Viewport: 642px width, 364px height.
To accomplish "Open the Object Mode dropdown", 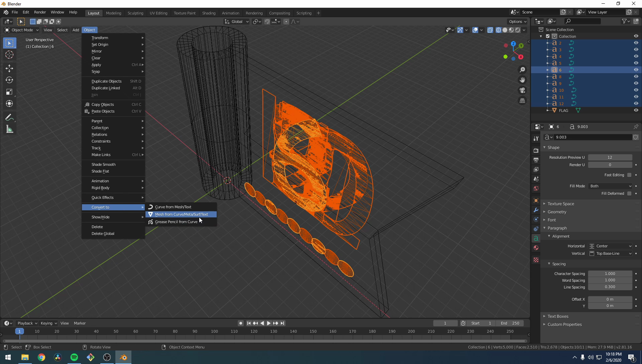I will pos(22,30).
